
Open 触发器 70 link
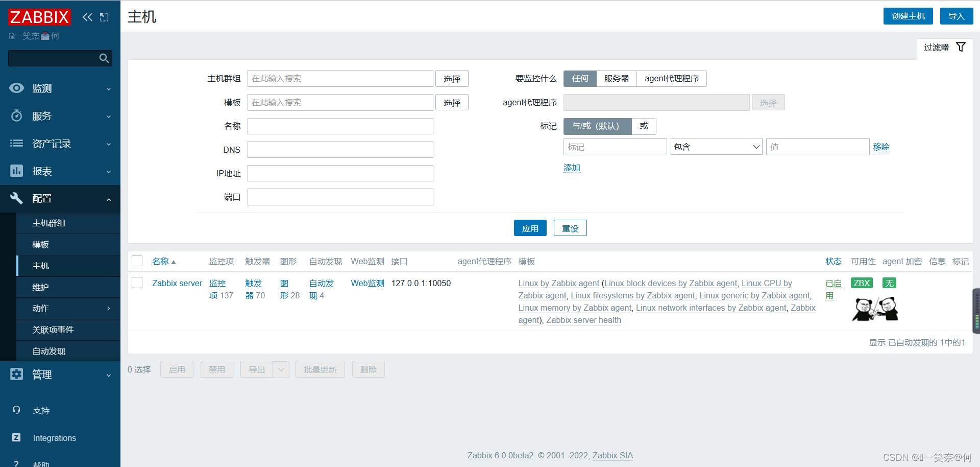click(x=255, y=289)
